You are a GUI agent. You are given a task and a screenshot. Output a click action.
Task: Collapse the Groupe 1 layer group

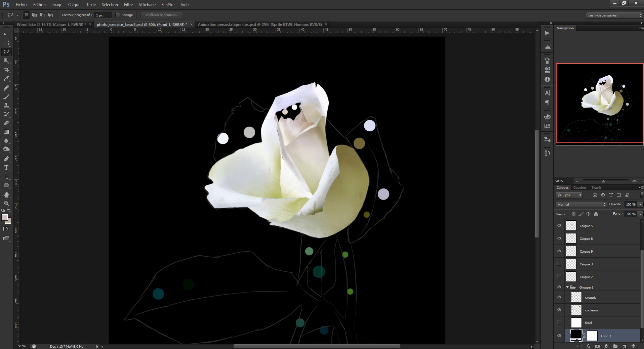click(x=567, y=287)
